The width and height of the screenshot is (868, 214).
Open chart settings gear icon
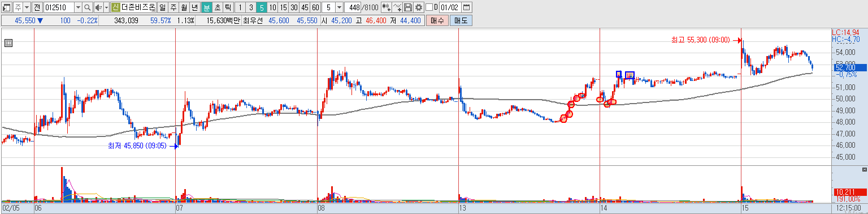pyautogui.click(x=419, y=7)
